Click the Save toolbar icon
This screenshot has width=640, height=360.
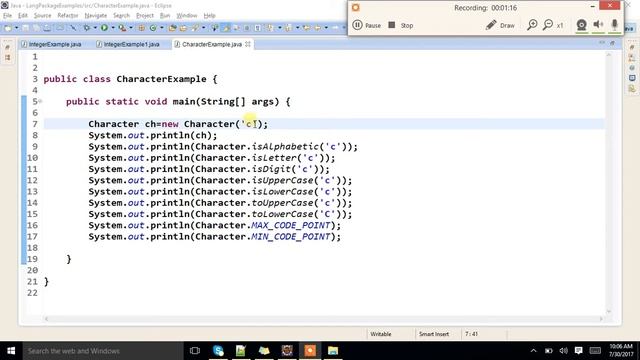click(x=25, y=28)
